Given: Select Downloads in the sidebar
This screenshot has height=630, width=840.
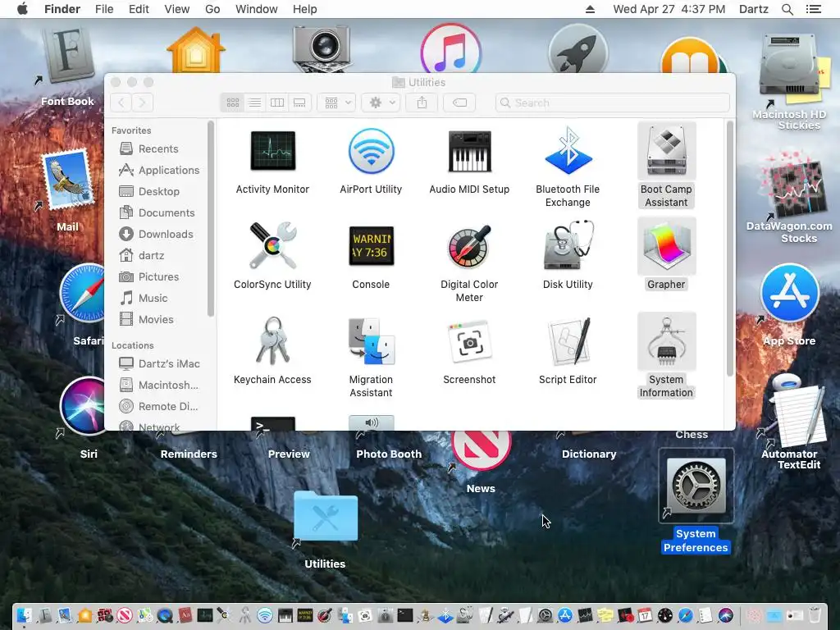Looking at the screenshot, I should [156, 234].
